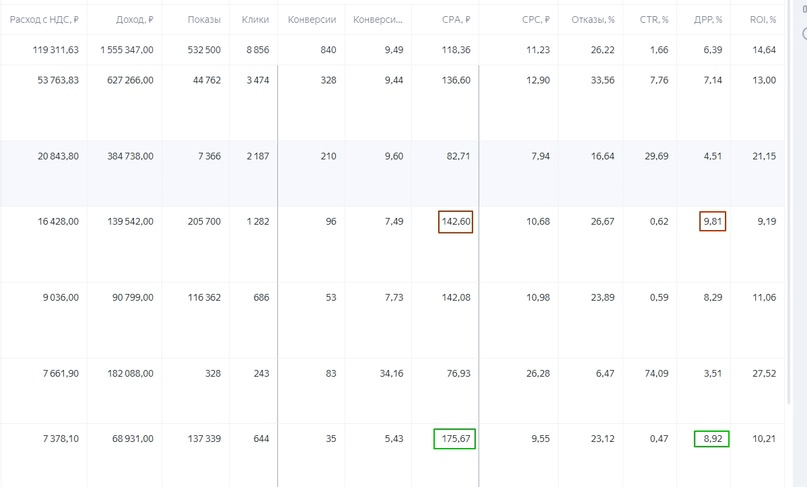Sort by Доход column header
The image size is (807, 487).
pos(134,20)
